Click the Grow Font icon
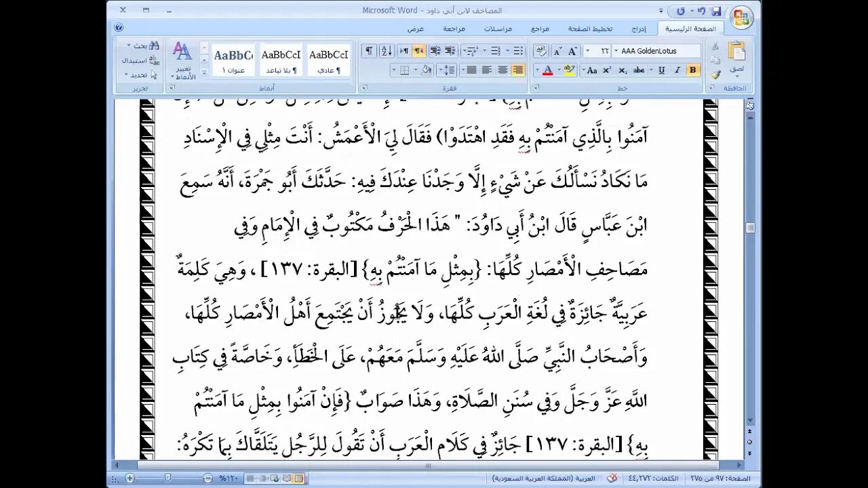The image size is (868, 488). pos(573,51)
